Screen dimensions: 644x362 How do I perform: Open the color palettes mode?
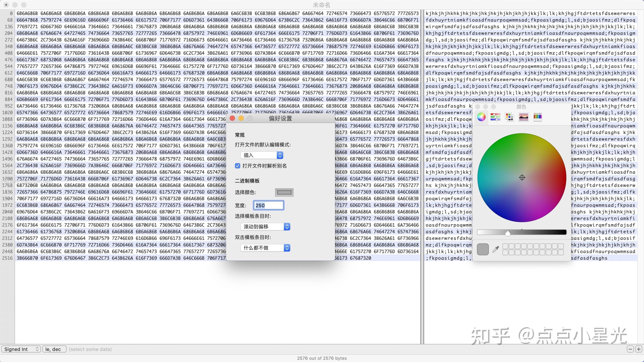[x=510, y=117]
